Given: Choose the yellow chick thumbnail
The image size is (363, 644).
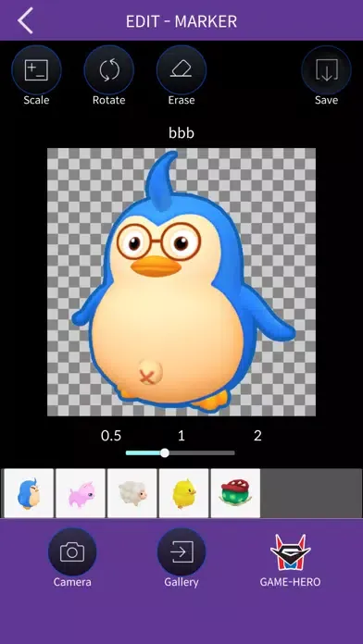Looking at the screenshot, I should pyautogui.click(x=183, y=493).
